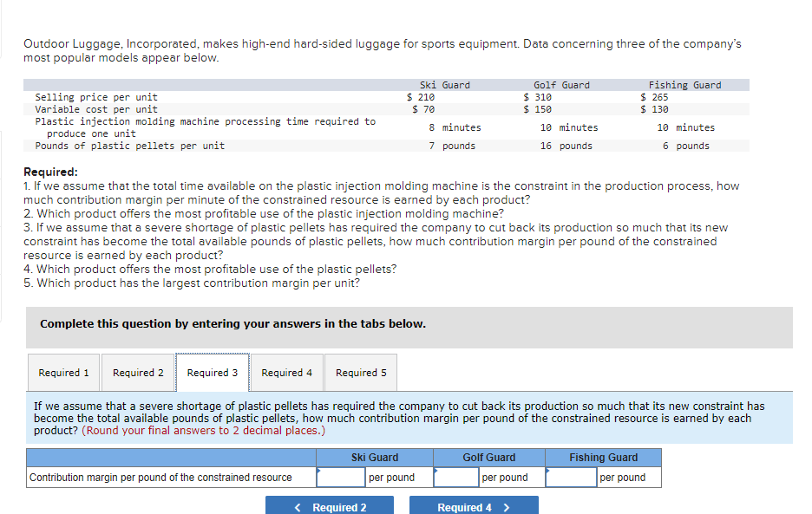Go back with the Required 2 button

330,507
